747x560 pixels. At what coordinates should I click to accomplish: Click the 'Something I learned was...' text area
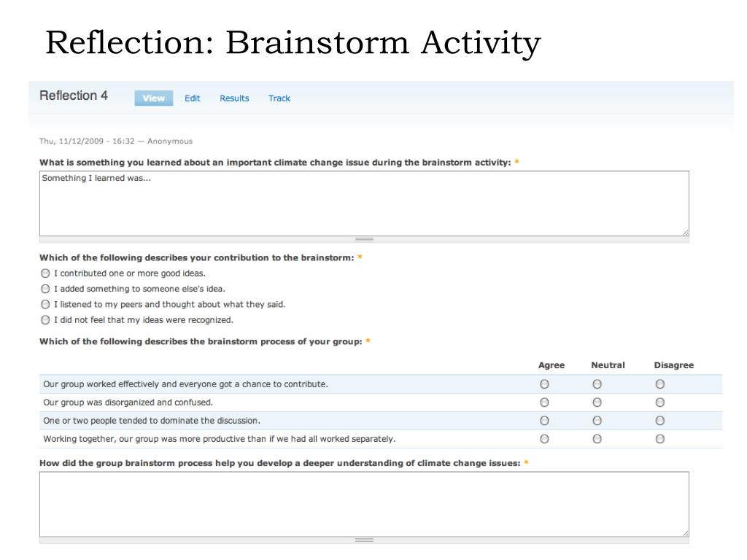click(364, 203)
